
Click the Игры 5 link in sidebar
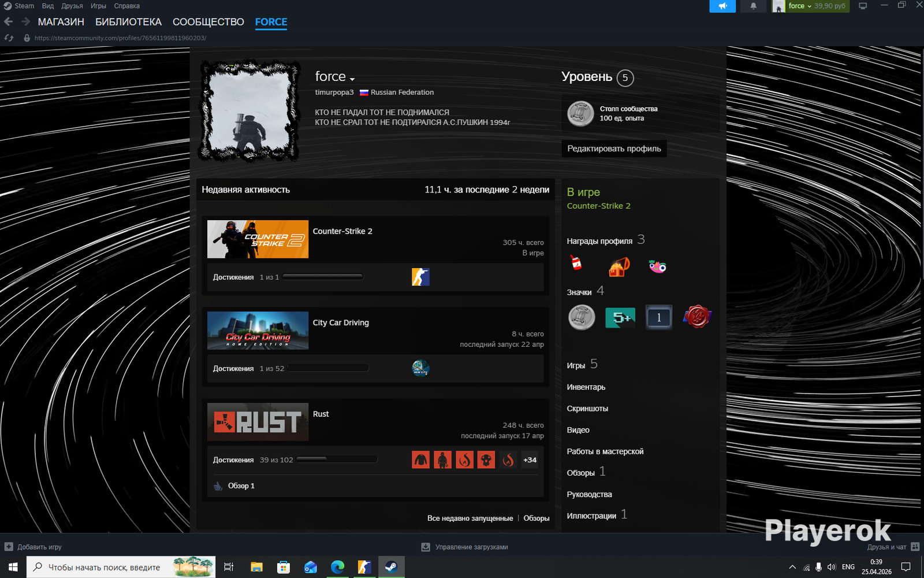click(582, 364)
